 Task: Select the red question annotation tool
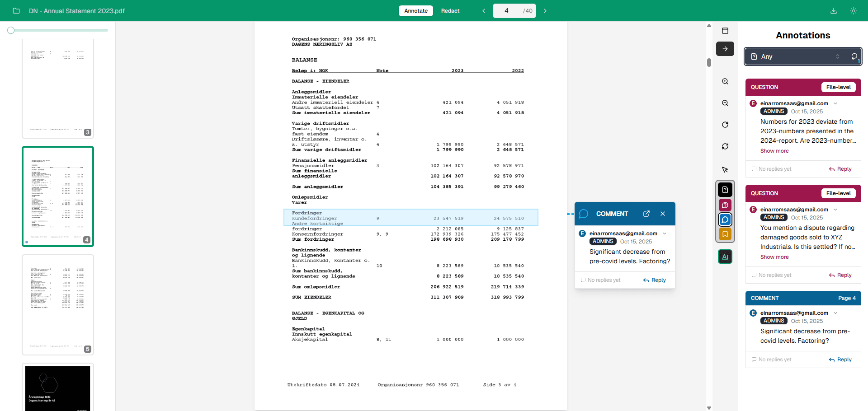click(x=725, y=205)
